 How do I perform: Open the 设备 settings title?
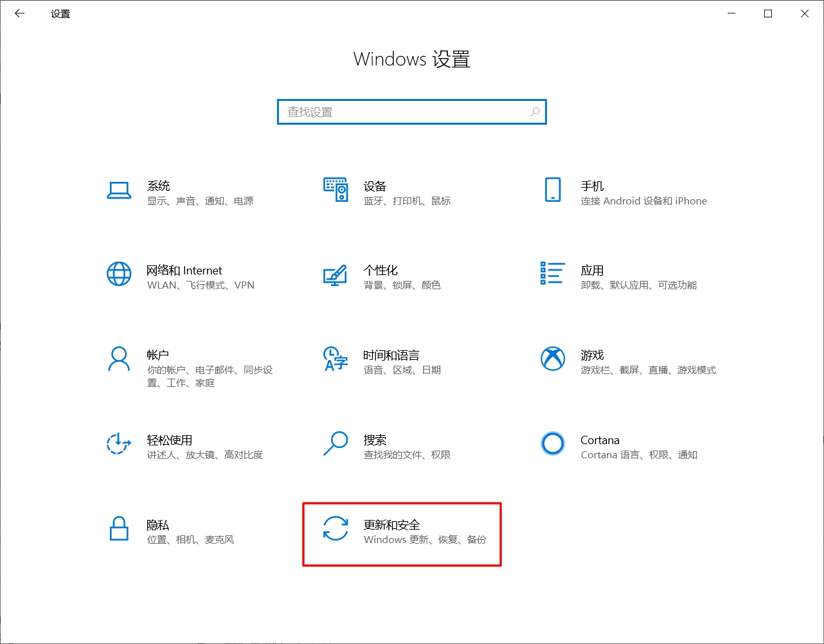coord(375,186)
